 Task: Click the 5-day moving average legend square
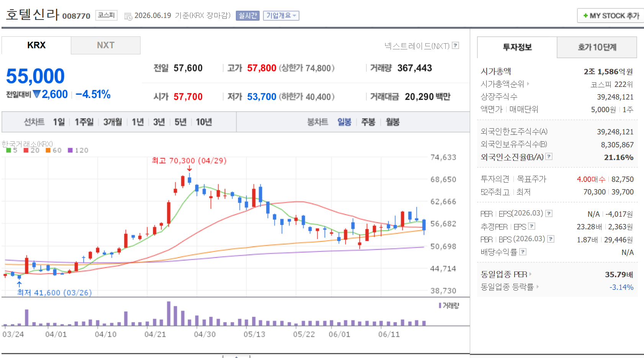pyautogui.click(x=8, y=150)
